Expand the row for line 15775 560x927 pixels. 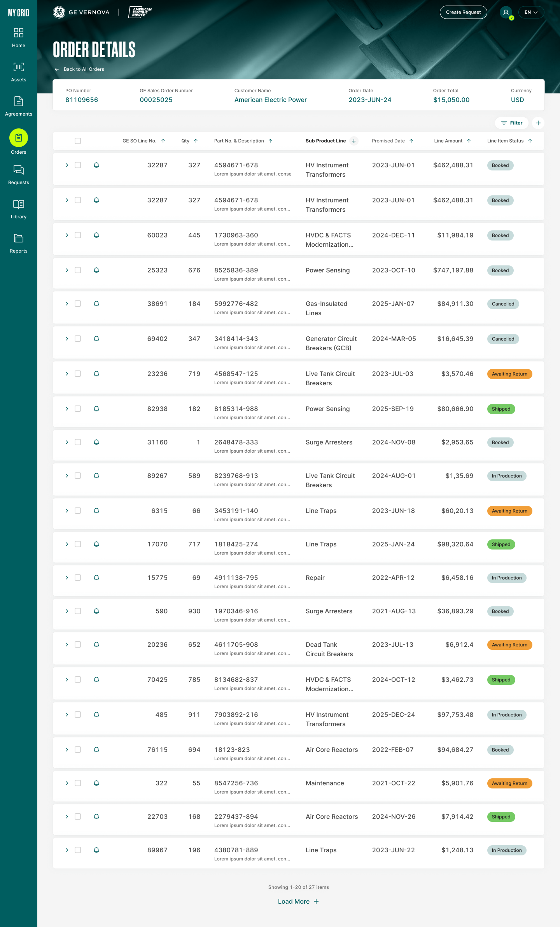click(x=67, y=578)
